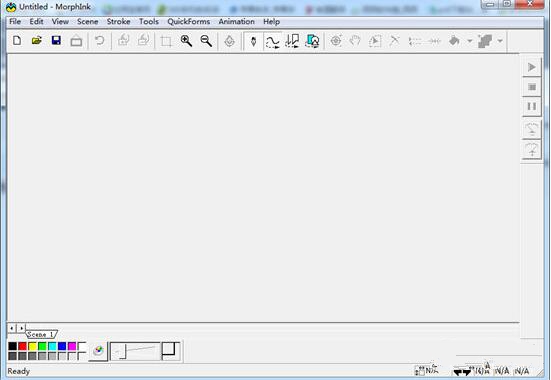The width and height of the screenshot is (551, 380).
Task: Expand the shapes tool dropdown arrow
Action: (x=500, y=41)
